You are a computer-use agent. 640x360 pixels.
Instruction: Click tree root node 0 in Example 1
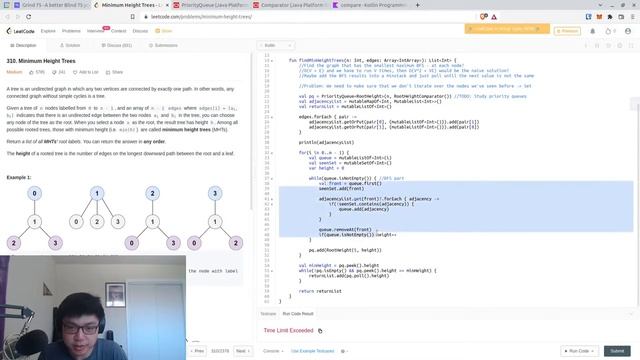pos(34,193)
